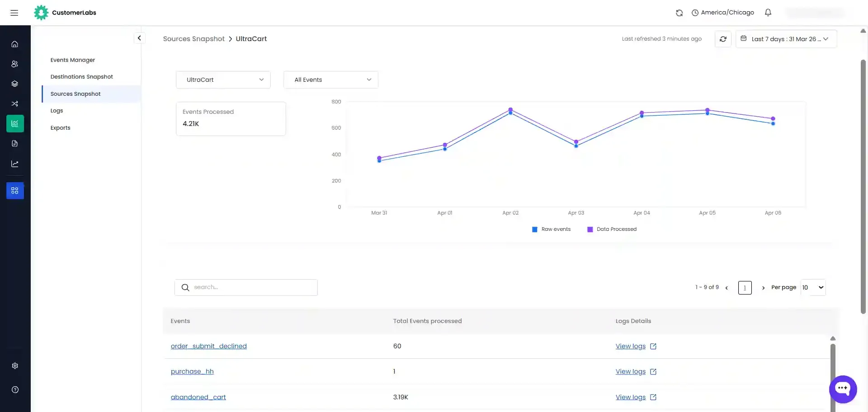This screenshot has width=868, height=412.
Task: Open Destinations Snapshot
Action: point(82,77)
